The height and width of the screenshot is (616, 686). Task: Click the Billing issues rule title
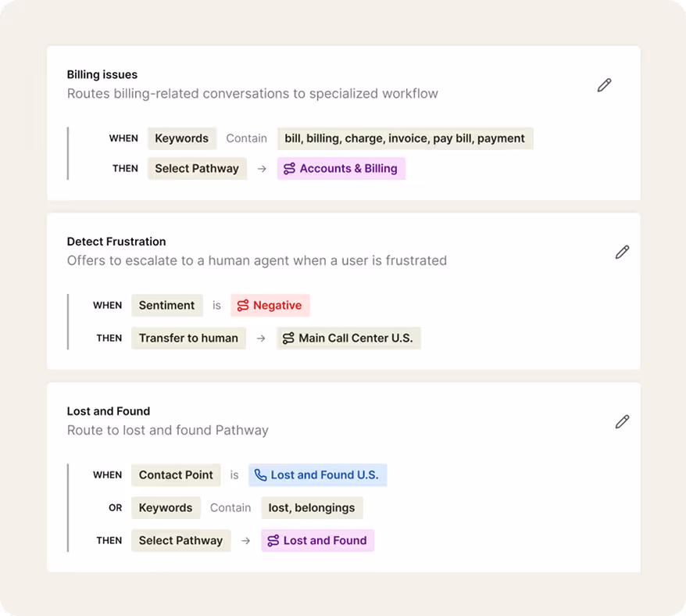(102, 75)
